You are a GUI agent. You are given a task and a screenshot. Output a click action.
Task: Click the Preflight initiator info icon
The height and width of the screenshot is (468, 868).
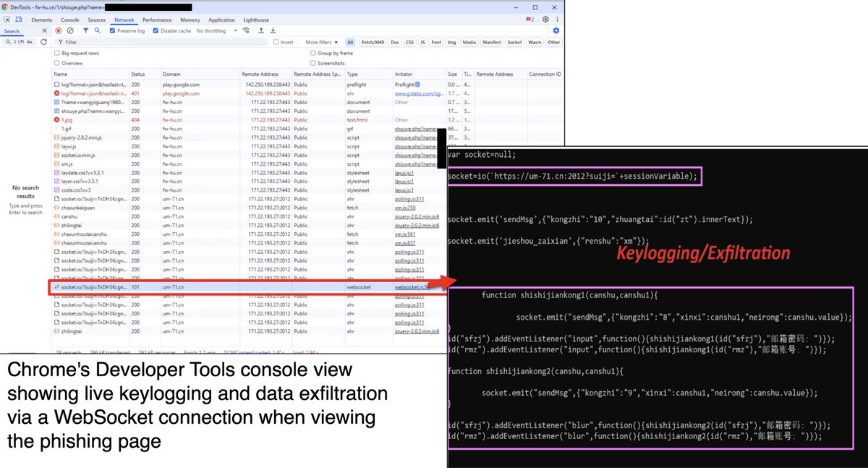[x=417, y=85]
